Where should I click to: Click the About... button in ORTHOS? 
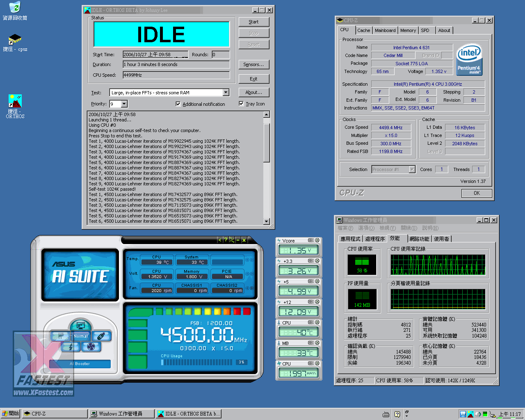click(x=254, y=93)
